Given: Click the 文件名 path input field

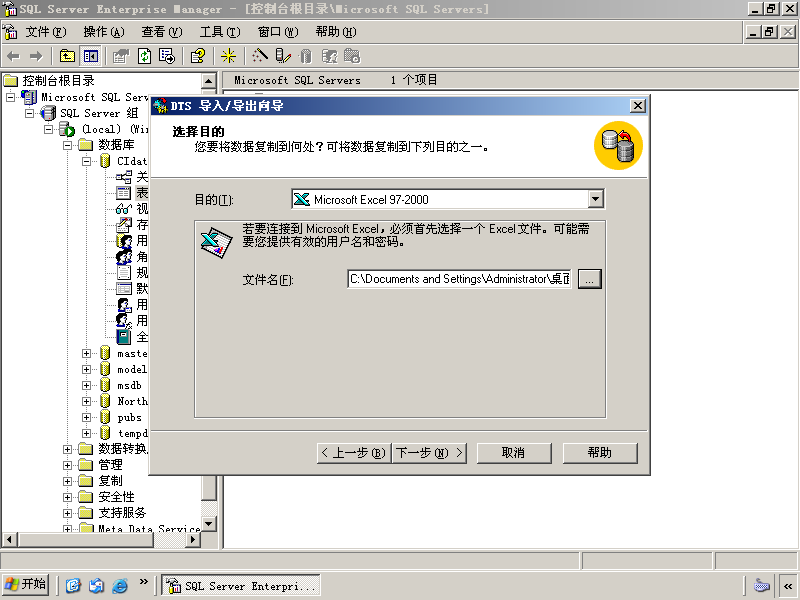Looking at the screenshot, I should point(459,279).
